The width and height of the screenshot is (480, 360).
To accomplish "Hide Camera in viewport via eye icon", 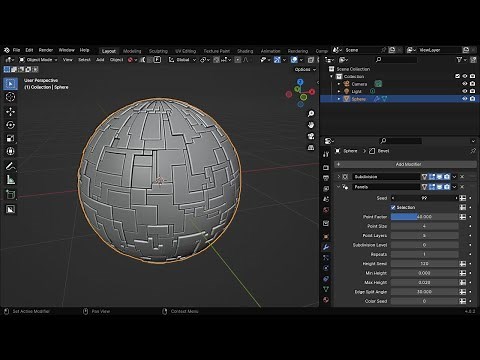I will [465, 84].
